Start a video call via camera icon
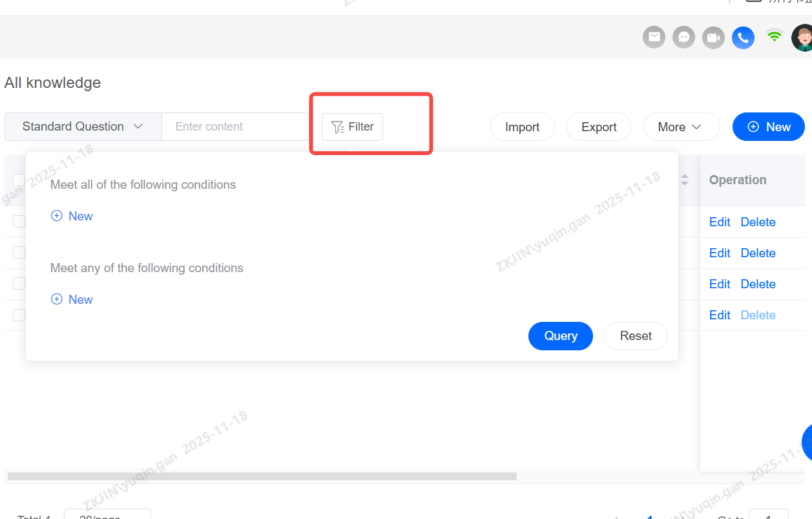This screenshot has height=519, width=812. (713, 37)
